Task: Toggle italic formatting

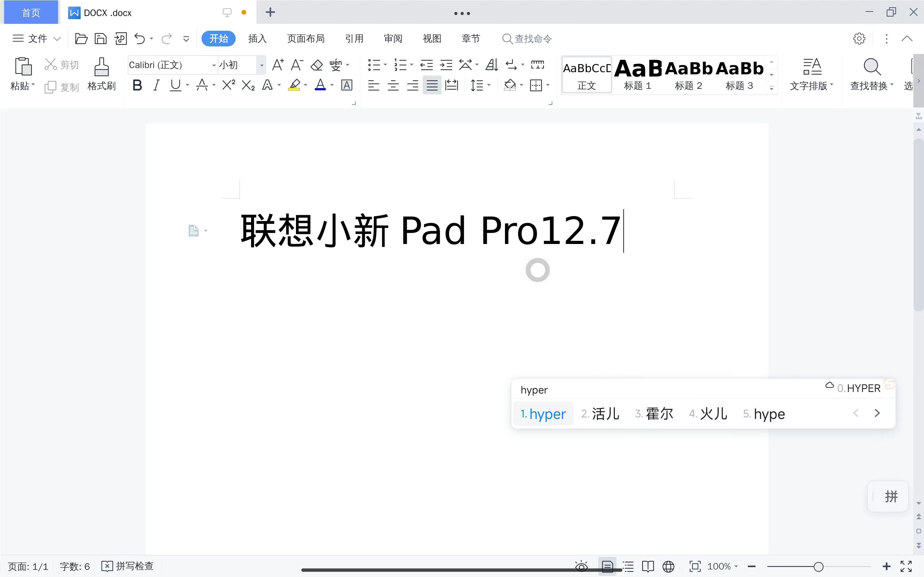Action: (156, 85)
